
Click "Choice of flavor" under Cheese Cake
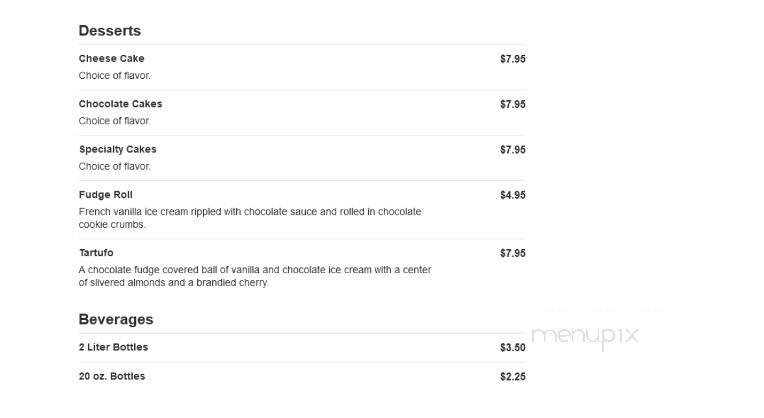[x=114, y=76]
